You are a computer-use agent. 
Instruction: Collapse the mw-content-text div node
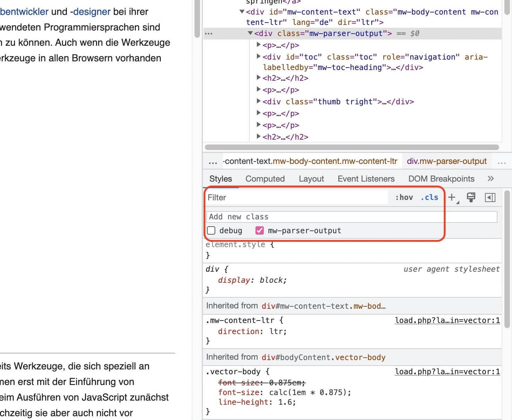pyautogui.click(x=242, y=12)
